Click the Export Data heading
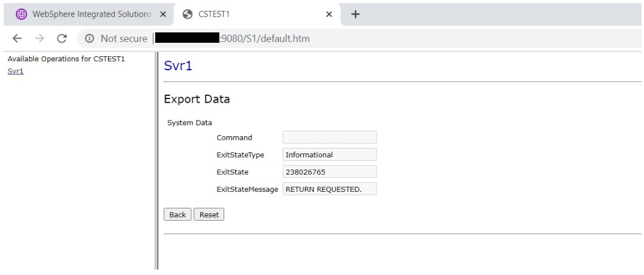Screen dimensions: 644x275 point(197,99)
